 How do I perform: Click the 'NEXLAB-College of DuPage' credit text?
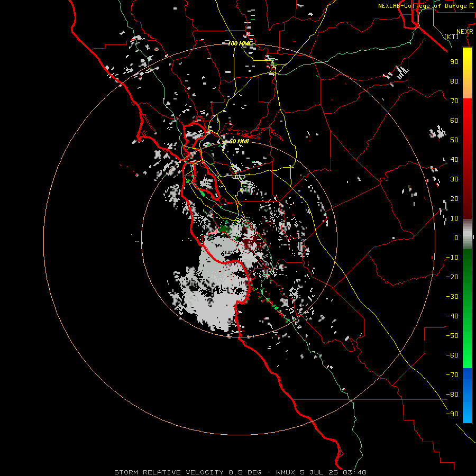pyautogui.click(x=422, y=6)
